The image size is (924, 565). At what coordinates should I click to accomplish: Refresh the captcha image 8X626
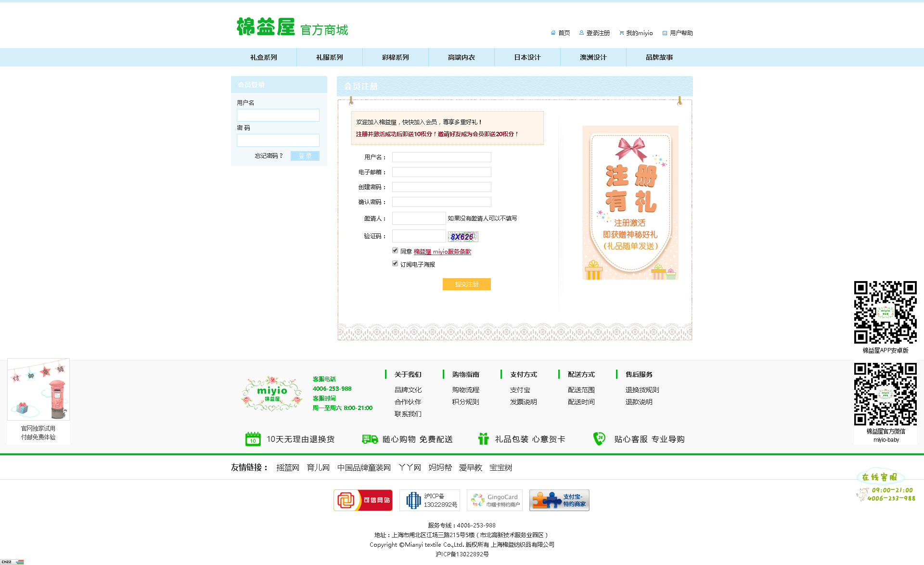tap(462, 236)
